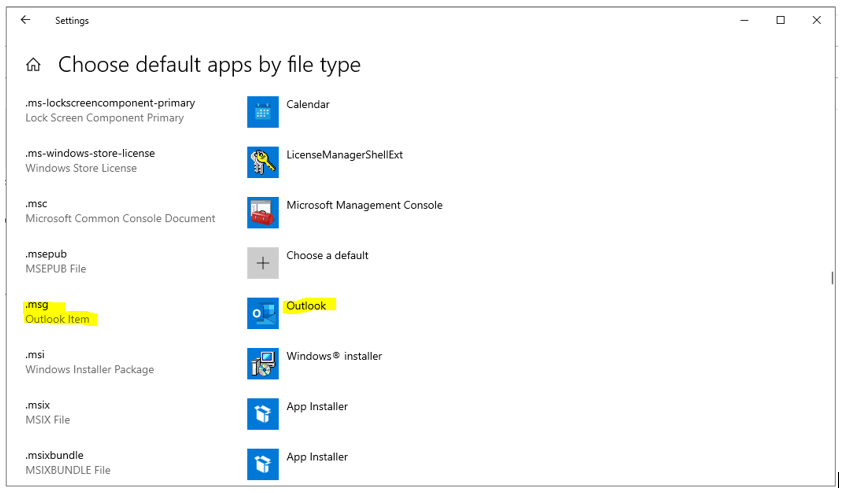
Task: Click 'Windows Installer Package' description
Action: (x=90, y=369)
